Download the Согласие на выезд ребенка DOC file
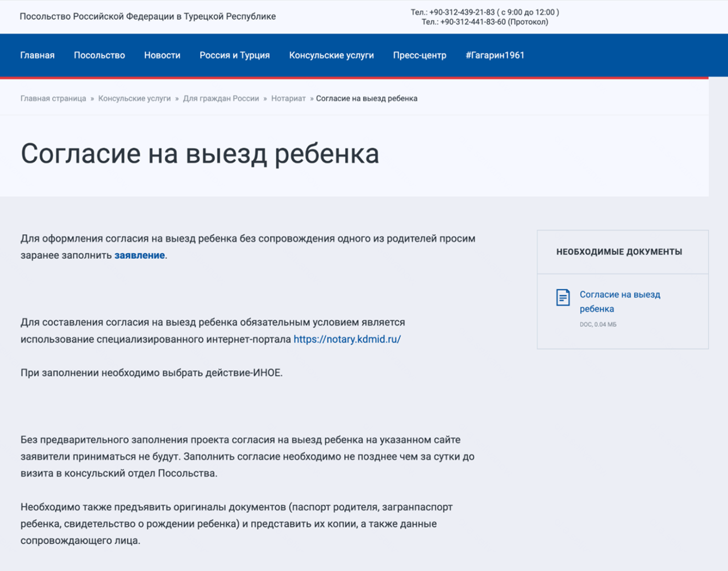The image size is (728, 571). coord(620,301)
